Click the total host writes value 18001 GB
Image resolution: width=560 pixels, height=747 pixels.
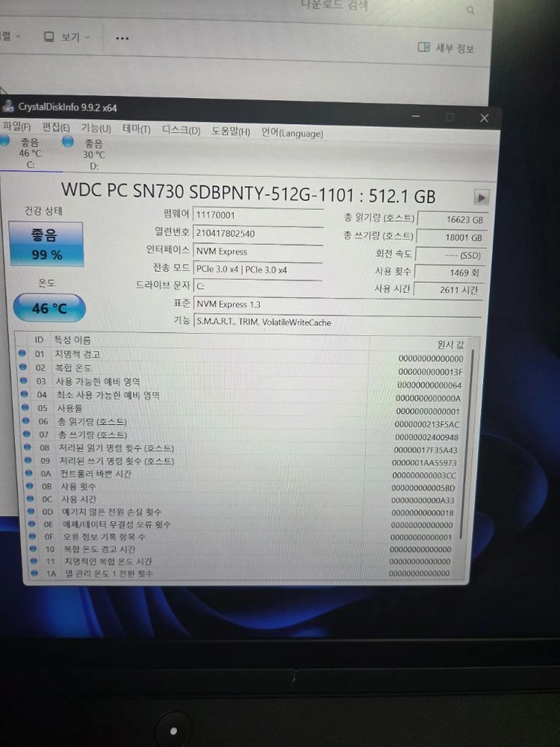coord(452,238)
